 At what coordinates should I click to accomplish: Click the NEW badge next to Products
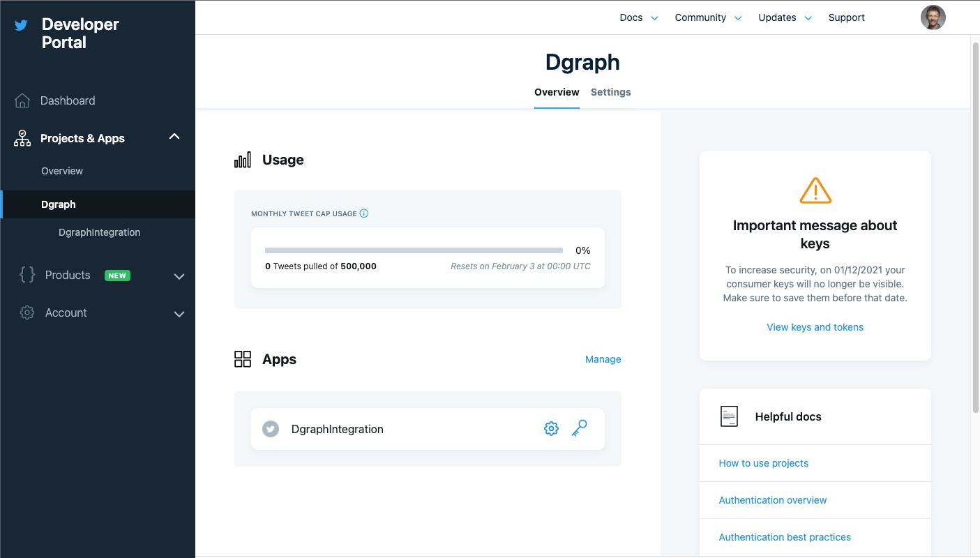[x=117, y=276]
